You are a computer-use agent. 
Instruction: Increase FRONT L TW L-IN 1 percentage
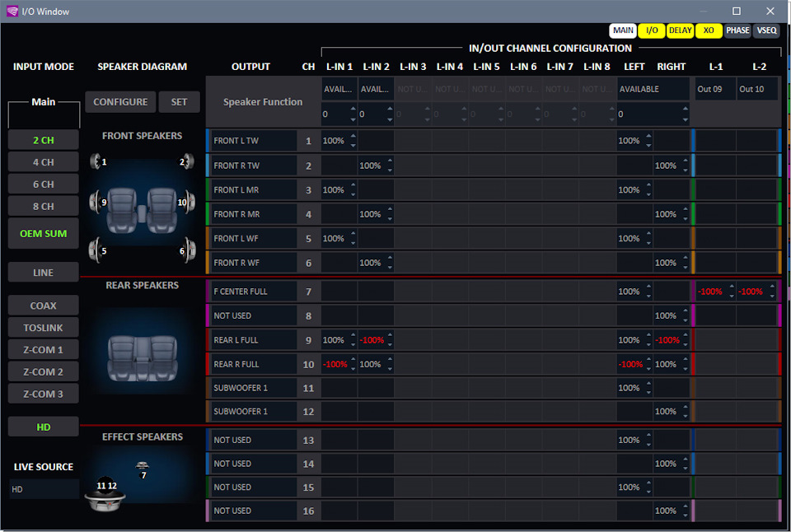coord(353,136)
